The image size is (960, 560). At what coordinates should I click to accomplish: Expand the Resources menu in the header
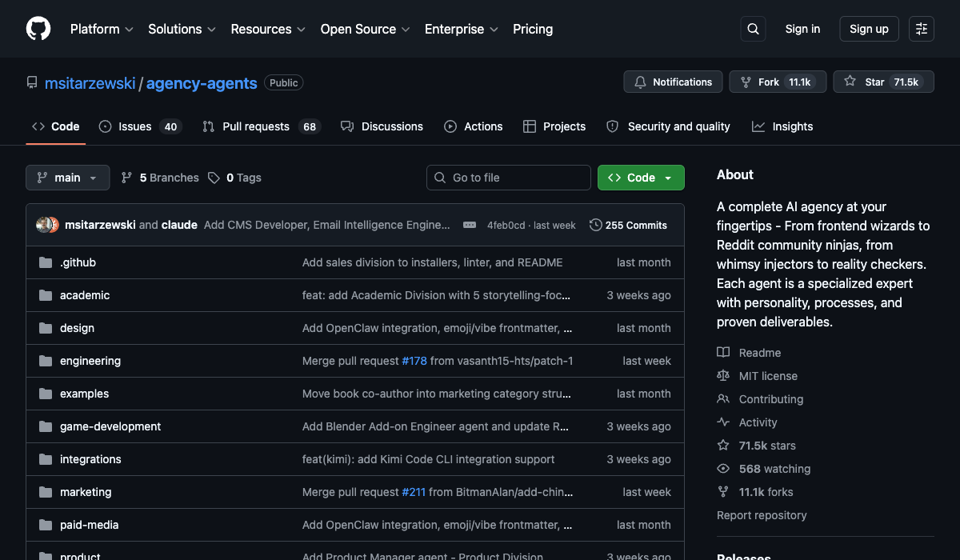267,29
